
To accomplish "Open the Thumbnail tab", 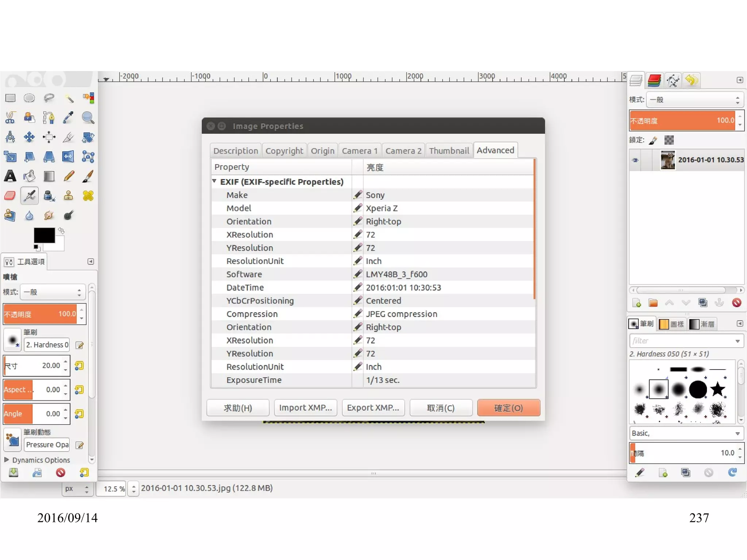I will (449, 151).
